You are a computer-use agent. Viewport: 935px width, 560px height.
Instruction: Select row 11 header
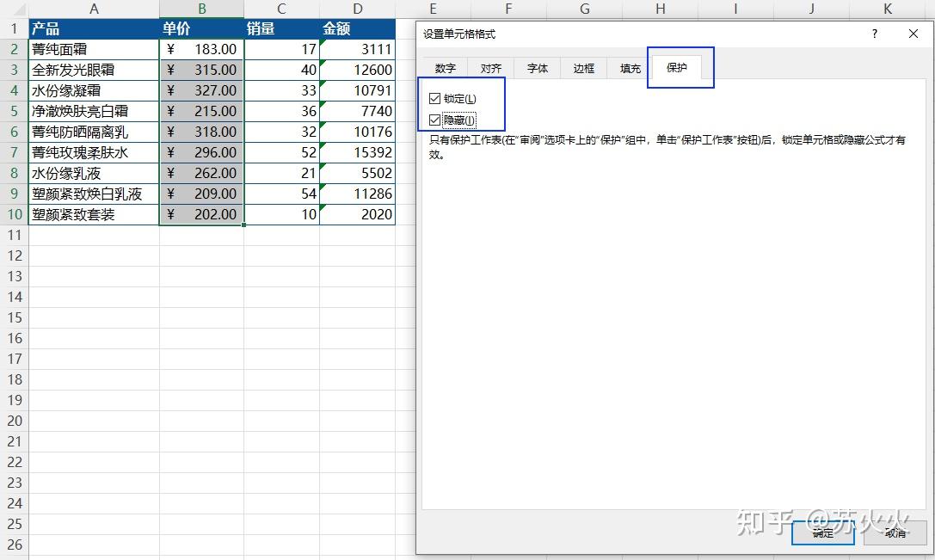tap(14, 235)
